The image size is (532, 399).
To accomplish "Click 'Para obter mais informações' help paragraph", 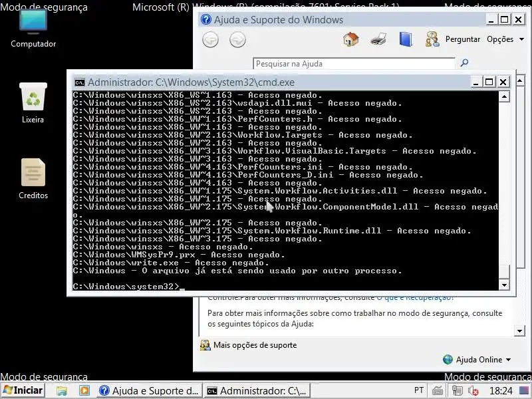I will tap(354, 319).
